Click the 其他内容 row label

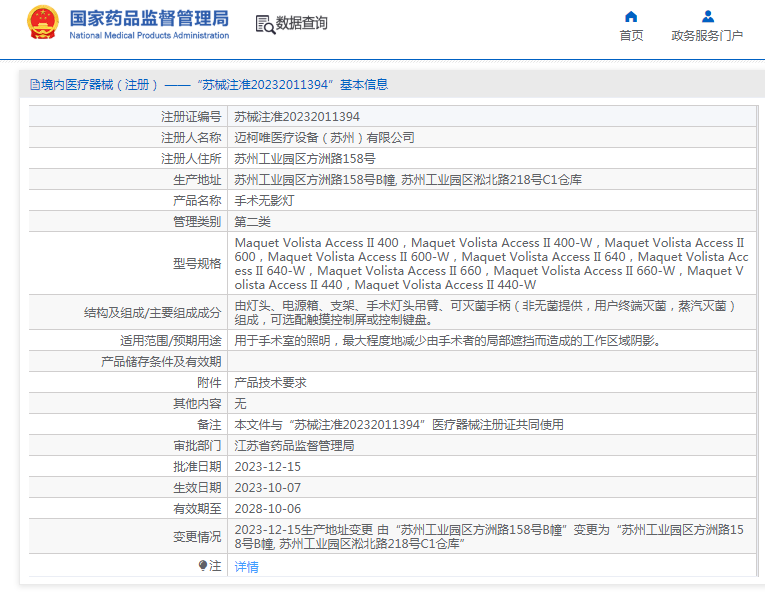pyautogui.click(x=197, y=403)
